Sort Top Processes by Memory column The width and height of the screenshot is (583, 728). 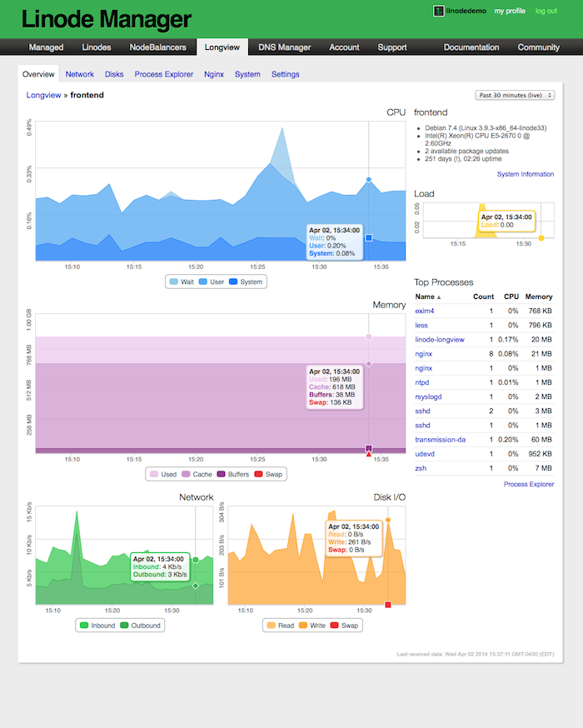pyautogui.click(x=538, y=297)
